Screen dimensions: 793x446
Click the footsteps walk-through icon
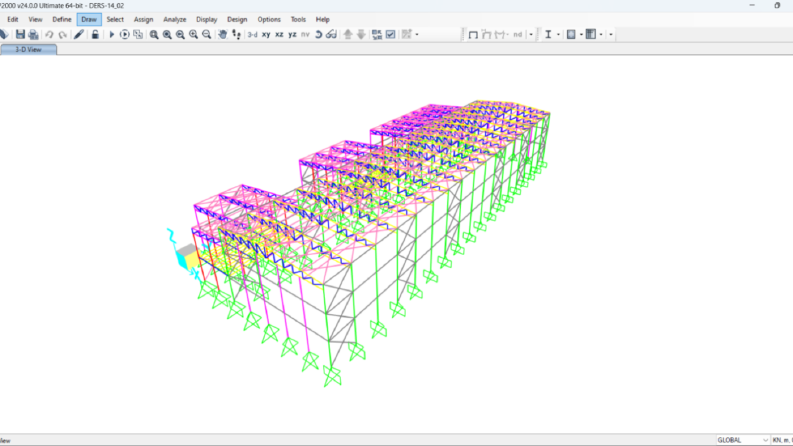click(236, 34)
